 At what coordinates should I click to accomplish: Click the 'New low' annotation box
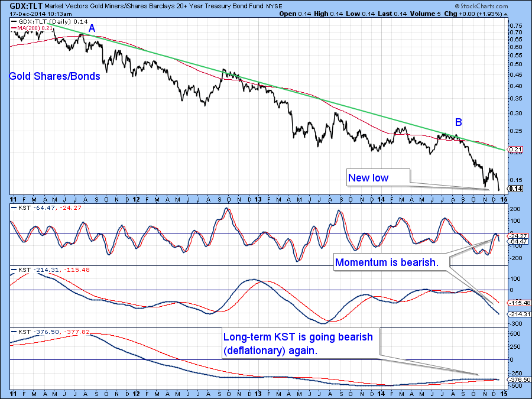pyautogui.click(x=378, y=177)
